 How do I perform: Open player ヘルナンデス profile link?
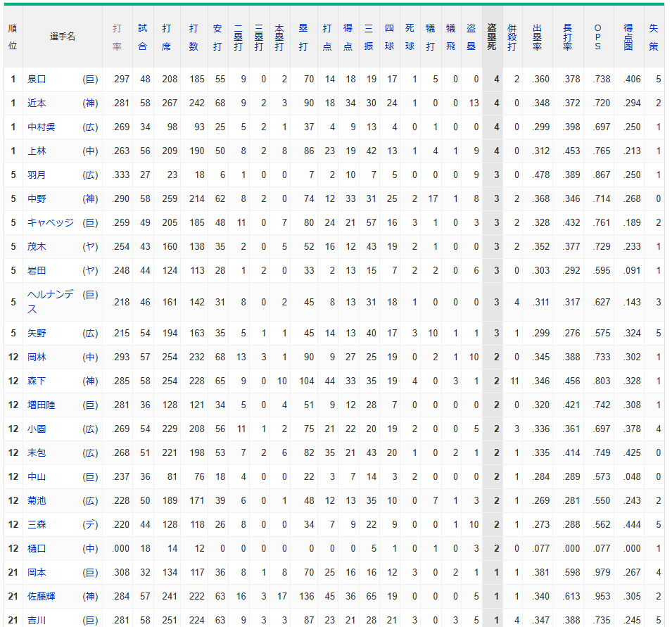point(51,302)
